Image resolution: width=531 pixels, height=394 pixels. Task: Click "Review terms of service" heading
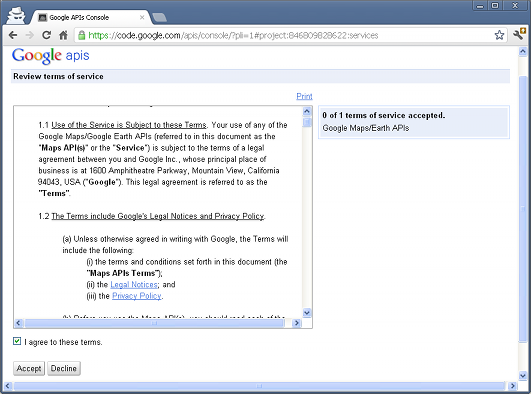pos(58,76)
